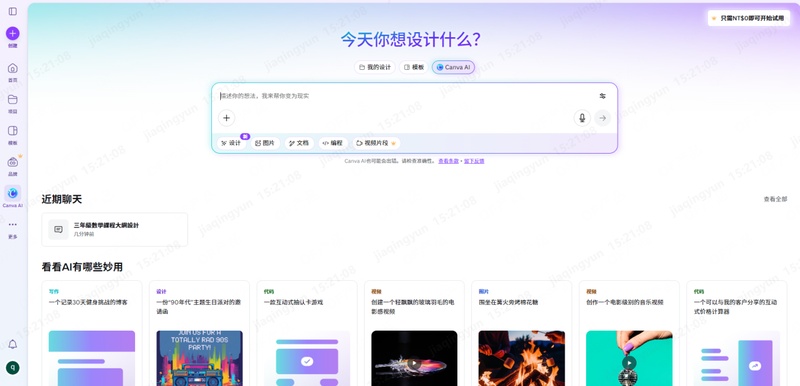The height and width of the screenshot is (386, 800).
Task: Select 我的设计 tab
Action: tap(375, 67)
